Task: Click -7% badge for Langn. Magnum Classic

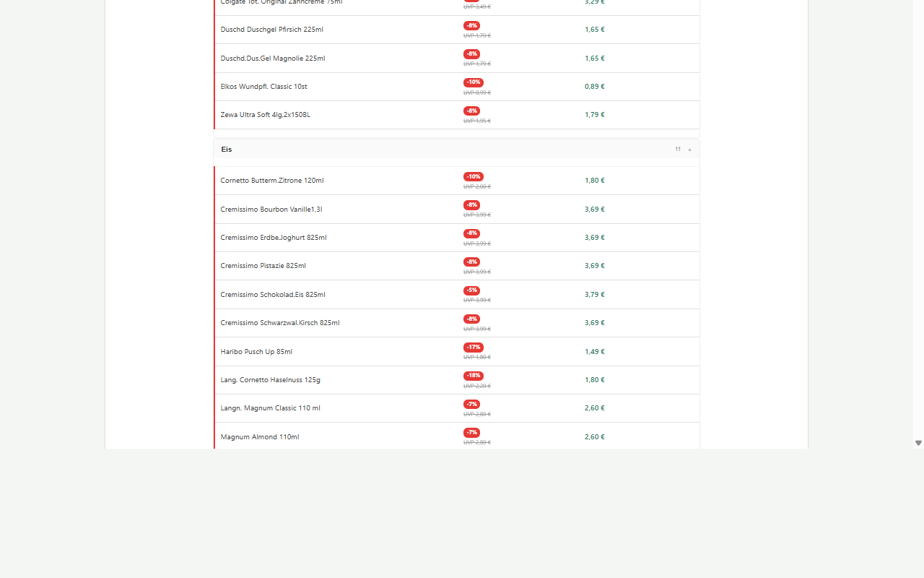Action: 471,404
